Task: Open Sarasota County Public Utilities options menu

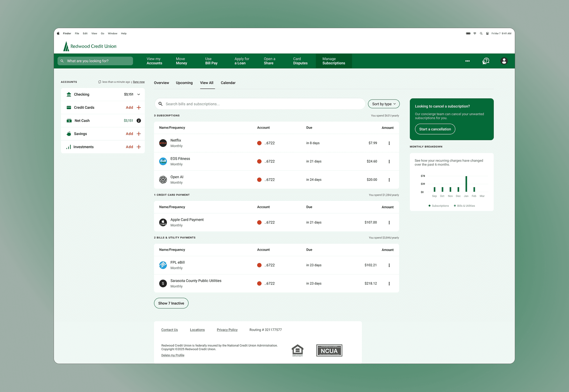Action: pyautogui.click(x=389, y=283)
